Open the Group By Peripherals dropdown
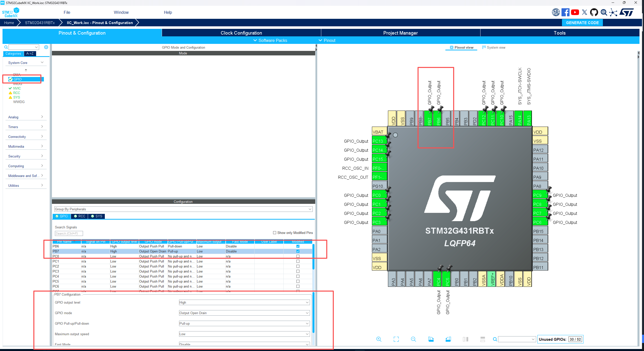The height and width of the screenshot is (351, 644). [x=183, y=209]
